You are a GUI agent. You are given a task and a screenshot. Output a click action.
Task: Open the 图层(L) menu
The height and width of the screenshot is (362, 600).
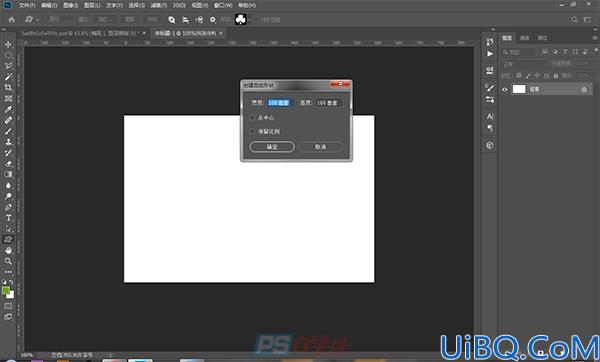[92, 5]
